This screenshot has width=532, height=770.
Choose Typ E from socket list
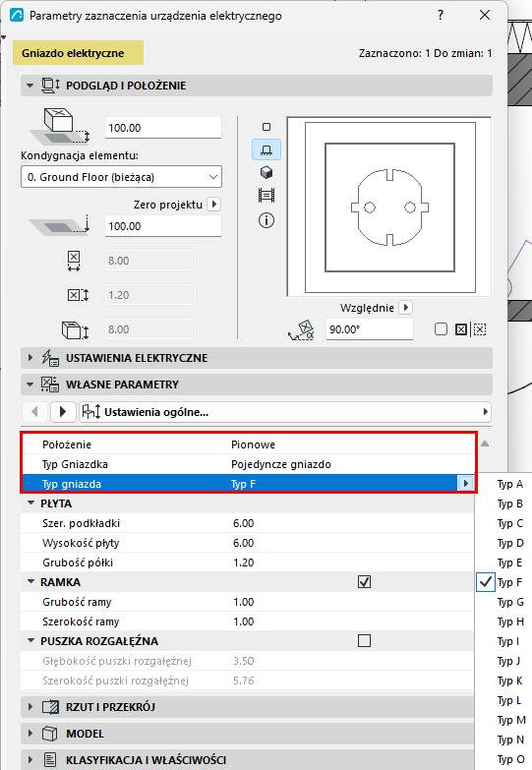[510, 563]
